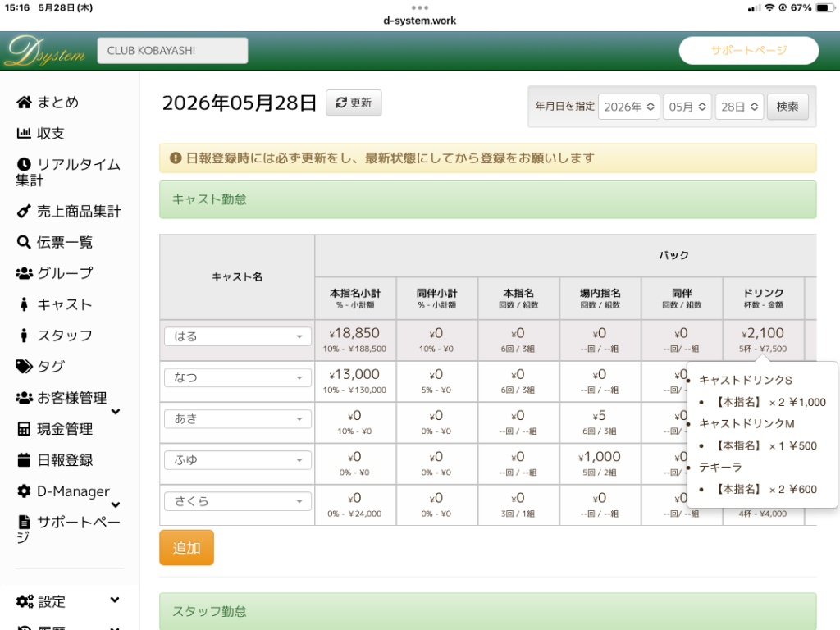Click テキーラ in the popup
Image resolution: width=840 pixels, height=630 pixels.
click(x=720, y=467)
